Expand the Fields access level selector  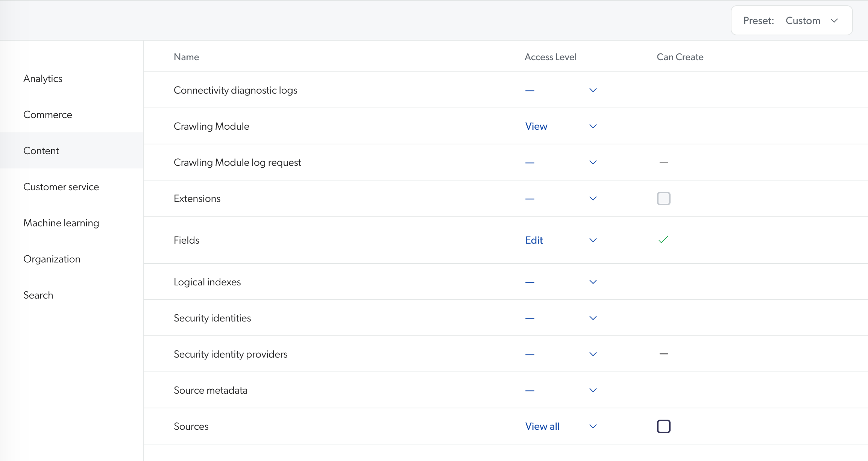(593, 240)
